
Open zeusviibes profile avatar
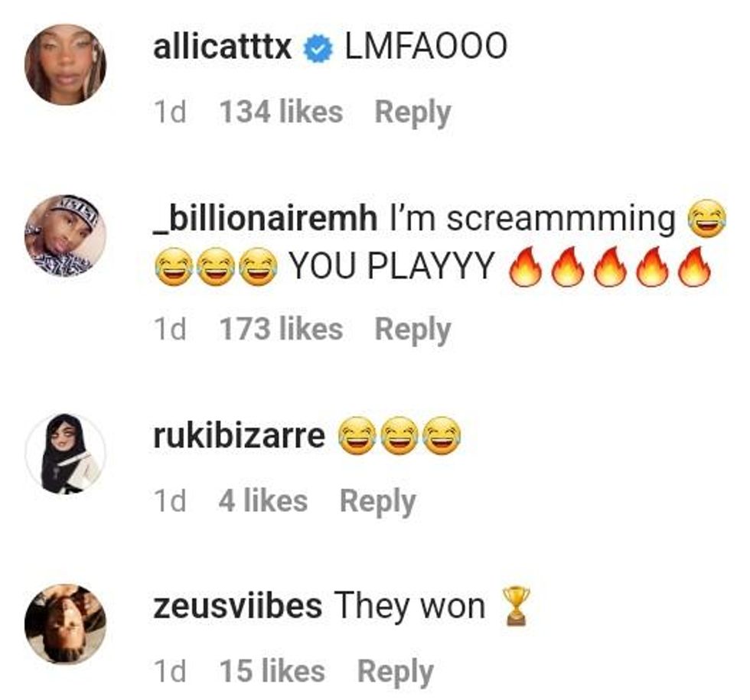tap(66, 624)
